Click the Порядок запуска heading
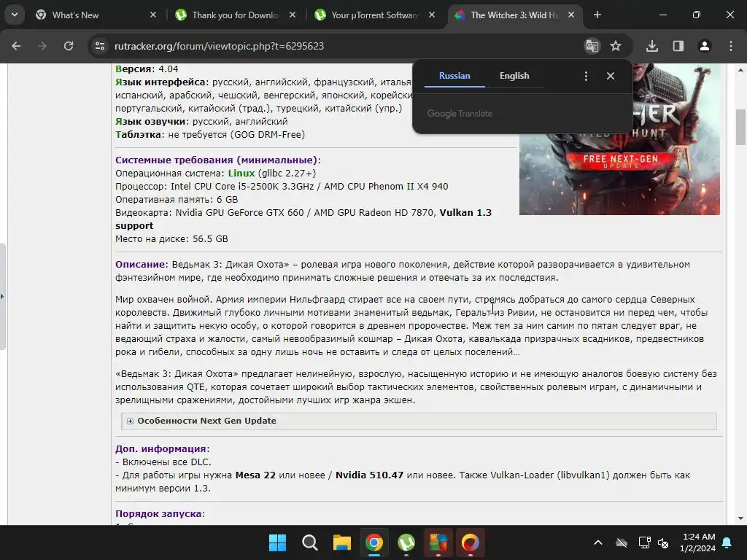Image resolution: width=747 pixels, height=560 pixels. 158,514
